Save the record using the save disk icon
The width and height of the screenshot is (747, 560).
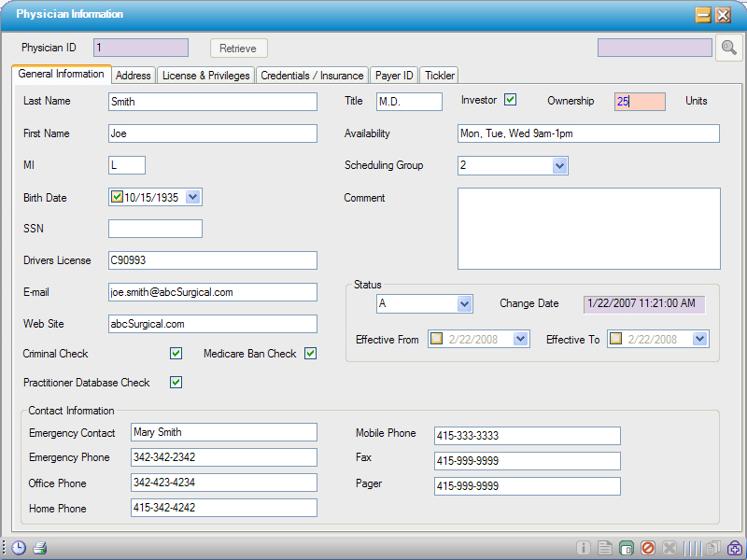tap(626, 548)
